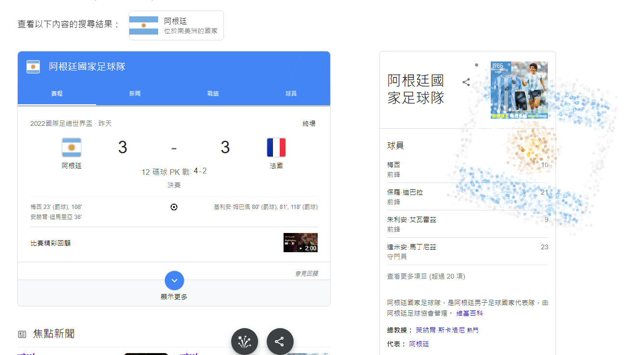Click the 焦點新聞 heading text
The height and width of the screenshot is (355, 644).
coord(54,334)
